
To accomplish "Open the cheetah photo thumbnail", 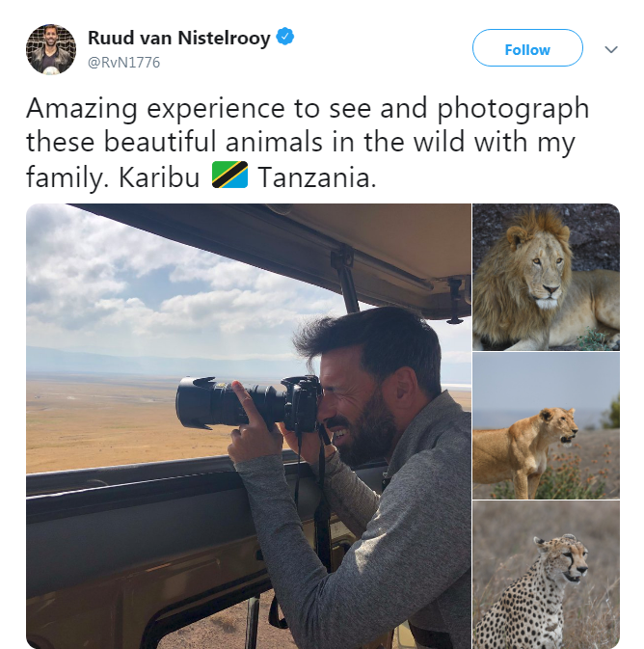I will (546, 575).
